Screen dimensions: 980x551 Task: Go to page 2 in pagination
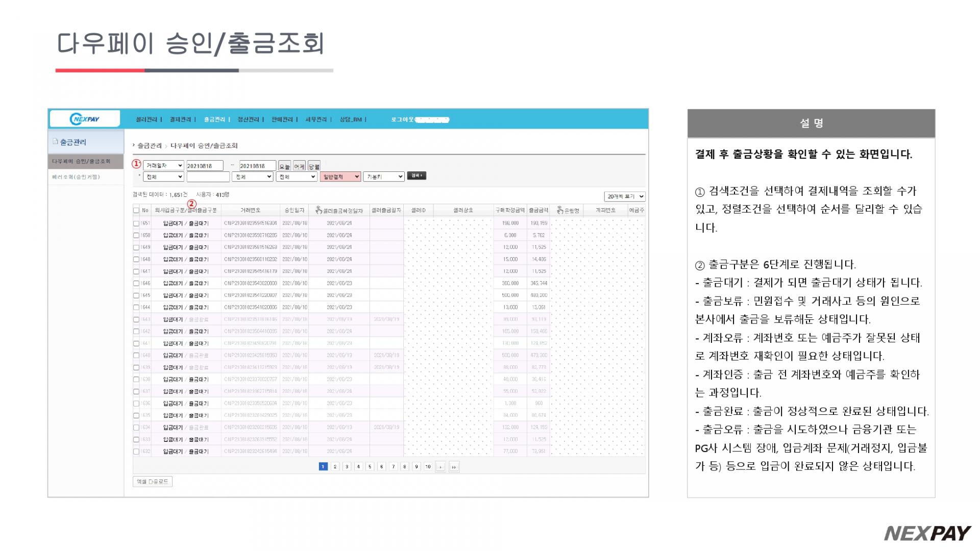coord(335,466)
